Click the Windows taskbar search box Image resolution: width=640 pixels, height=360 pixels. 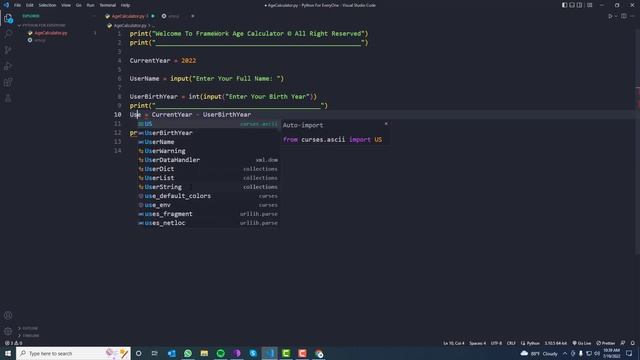(x=73, y=353)
